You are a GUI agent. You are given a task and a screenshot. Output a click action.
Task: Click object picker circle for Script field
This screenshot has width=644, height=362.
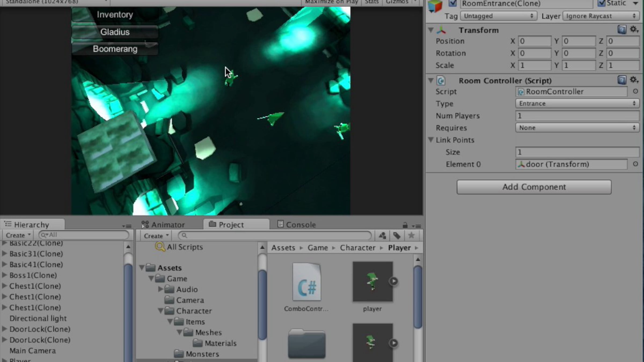635,91
